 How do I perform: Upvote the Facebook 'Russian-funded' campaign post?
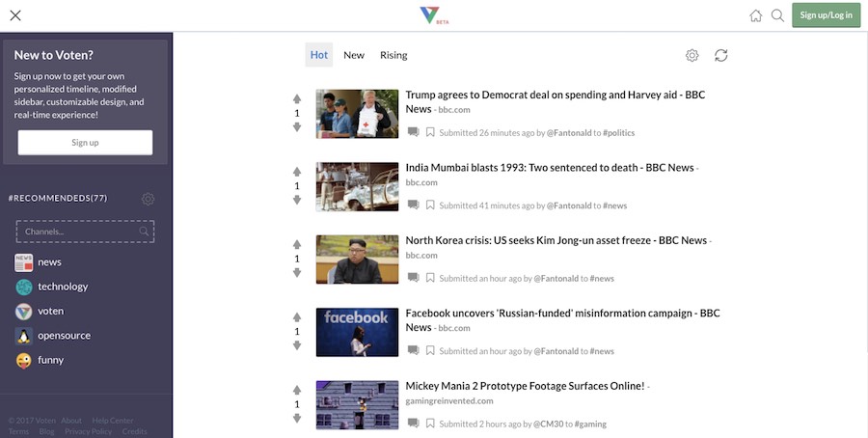(x=297, y=316)
